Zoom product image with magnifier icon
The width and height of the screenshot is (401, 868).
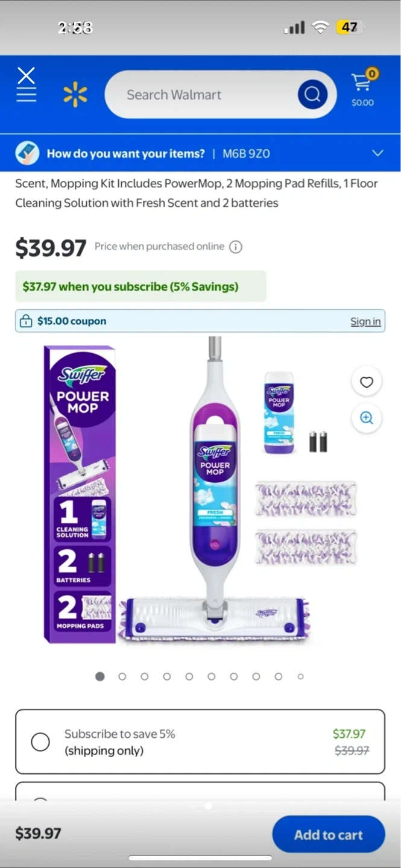pyautogui.click(x=367, y=418)
